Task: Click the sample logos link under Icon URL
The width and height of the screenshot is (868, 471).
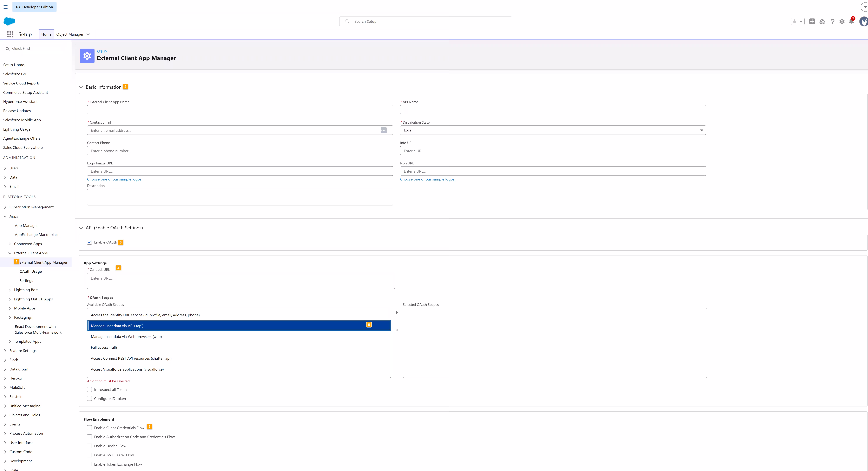Action: [x=428, y=179]
